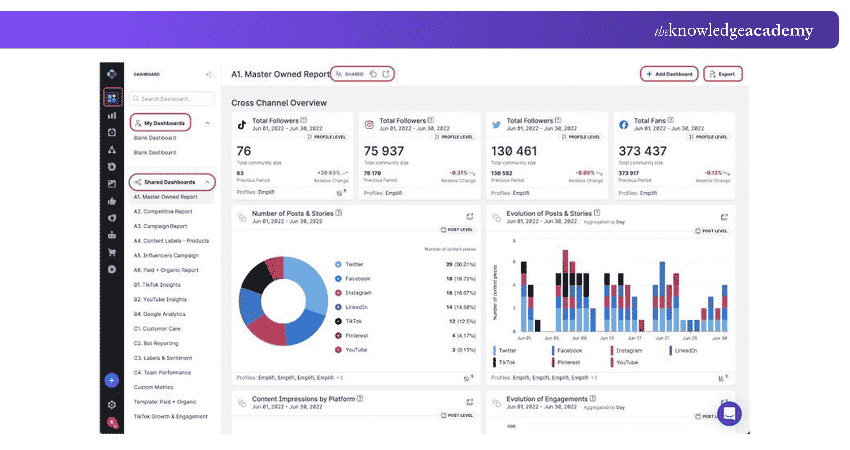Click the Twitter icon on Total Followers card
The height and width of the screenshot is (450, 850).
496,125
